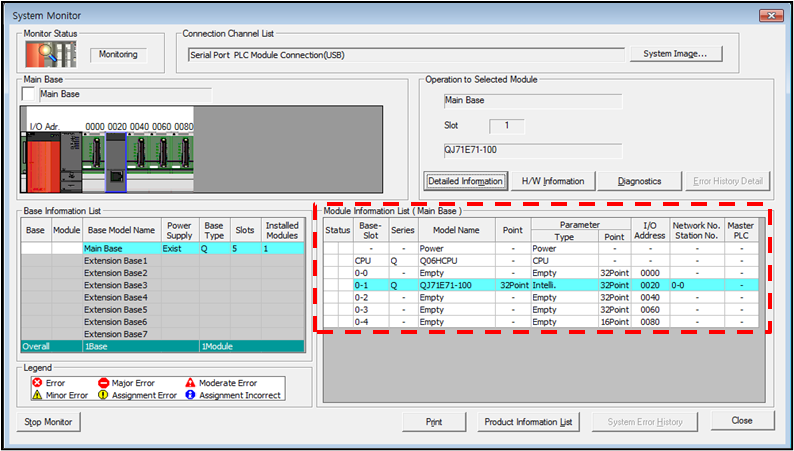This screenshot has height=451, width=794.
Task: Open H/W Information
Action: click(x=552, y=181)
